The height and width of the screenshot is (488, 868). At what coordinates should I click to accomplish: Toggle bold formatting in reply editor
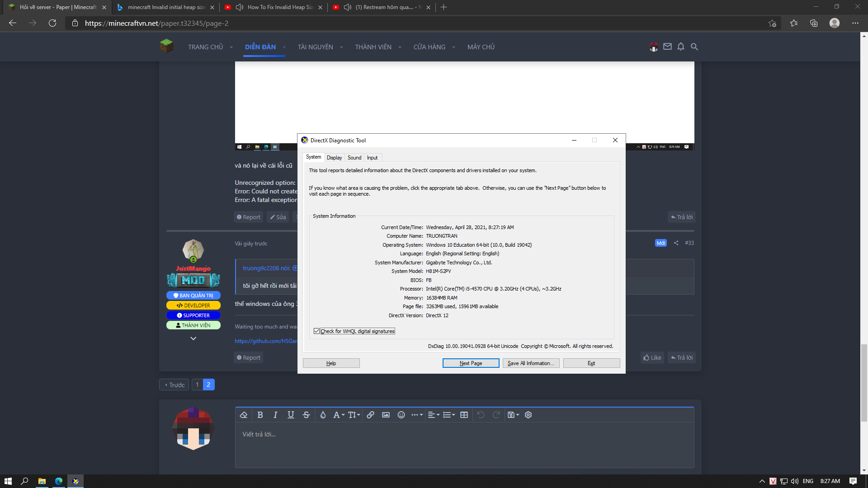(260, 415)
